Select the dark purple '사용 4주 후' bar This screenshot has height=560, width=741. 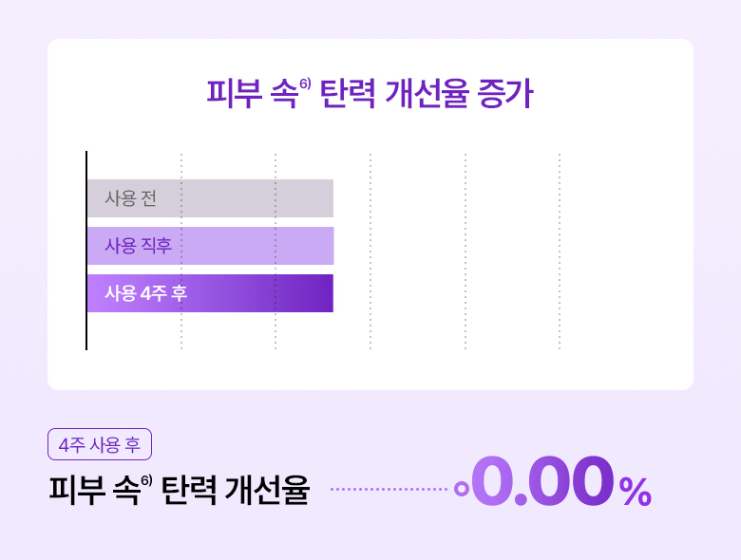tap(210, 293)
